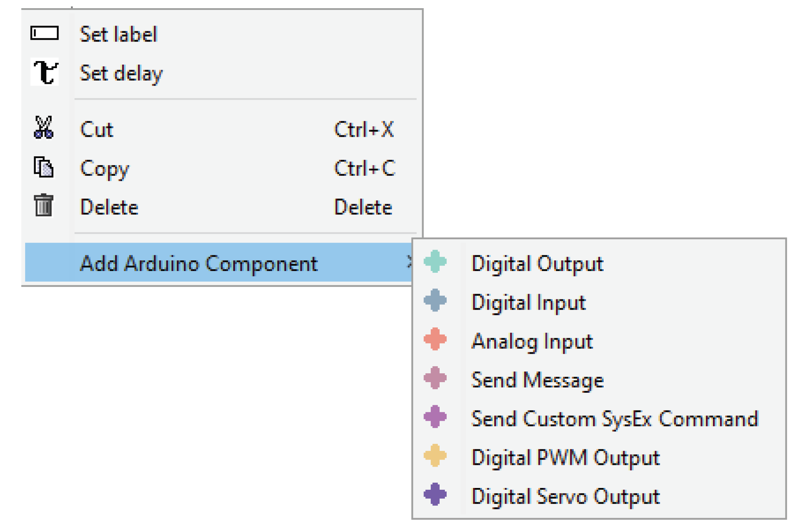
Task: Open Add Arduino Component menu item
Action: coord(199,264)
